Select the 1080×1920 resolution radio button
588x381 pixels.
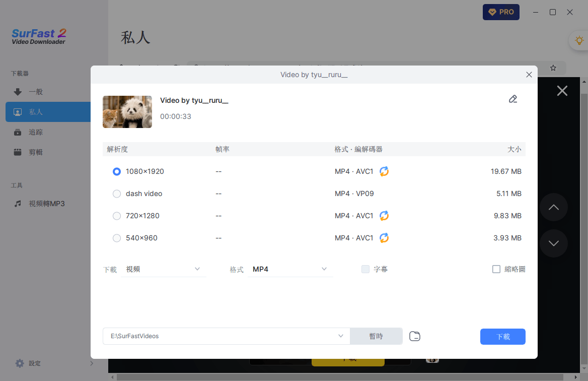tap(117, 171)
